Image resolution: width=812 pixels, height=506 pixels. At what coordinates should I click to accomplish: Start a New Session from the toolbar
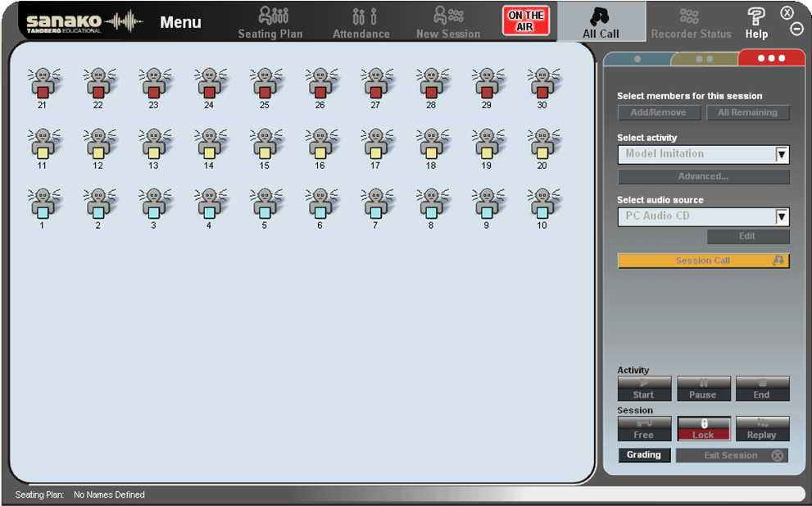pyautogui.click(x=448, y=23)
